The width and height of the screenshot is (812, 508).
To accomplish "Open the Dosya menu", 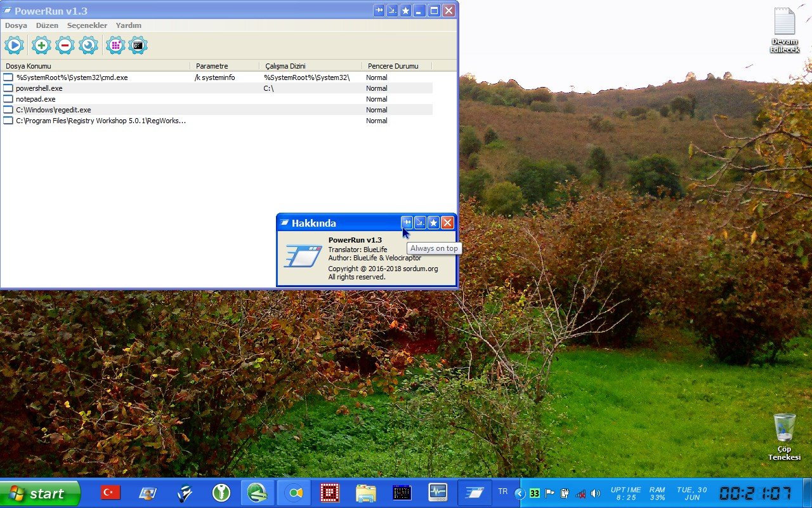I will pos(16,25).
